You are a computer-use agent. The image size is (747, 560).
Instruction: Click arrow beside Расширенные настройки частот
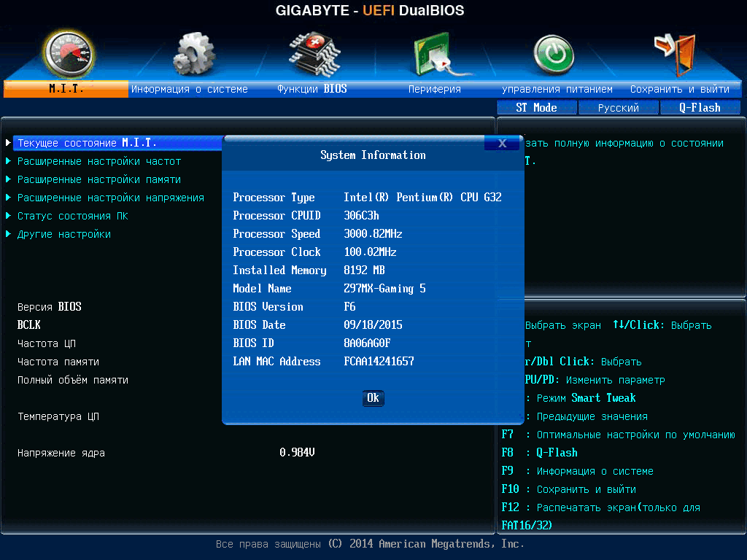[8, 161]
